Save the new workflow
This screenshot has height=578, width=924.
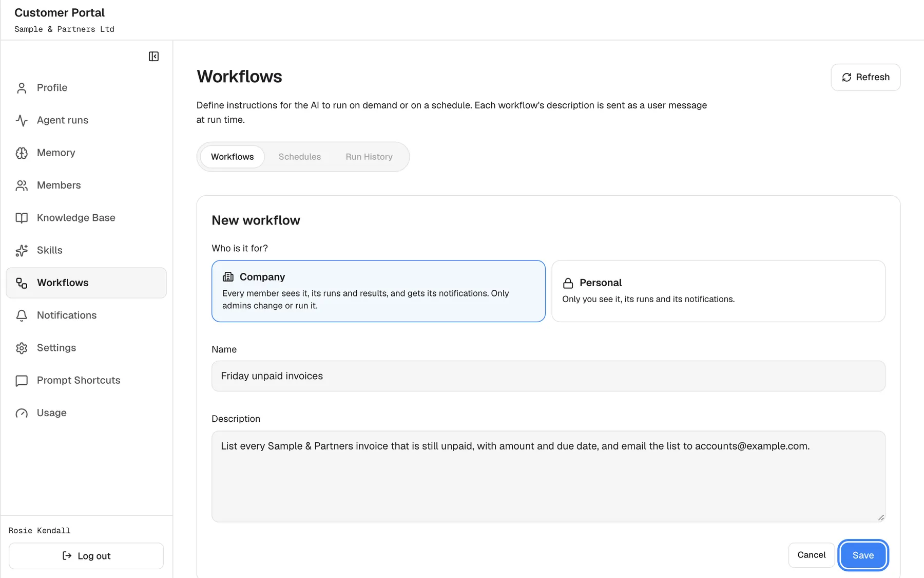click(863, 555)
